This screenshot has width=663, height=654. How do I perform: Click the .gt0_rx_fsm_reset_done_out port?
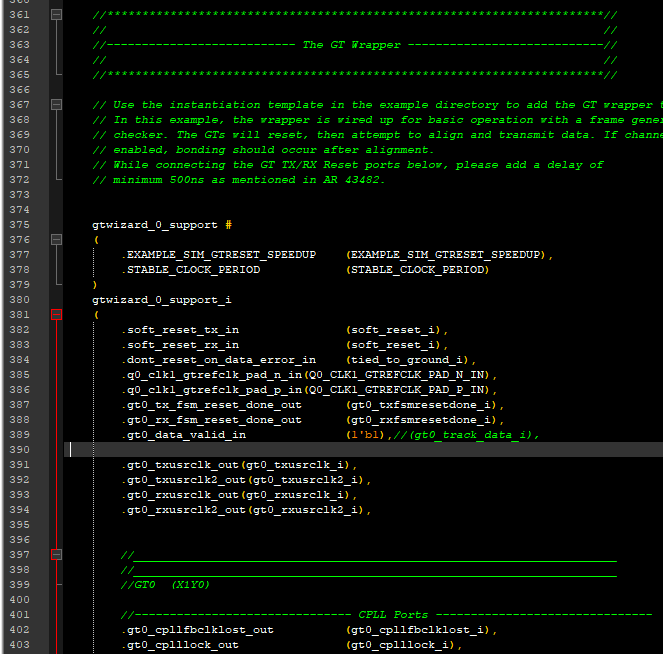click(x=212, y=420)
